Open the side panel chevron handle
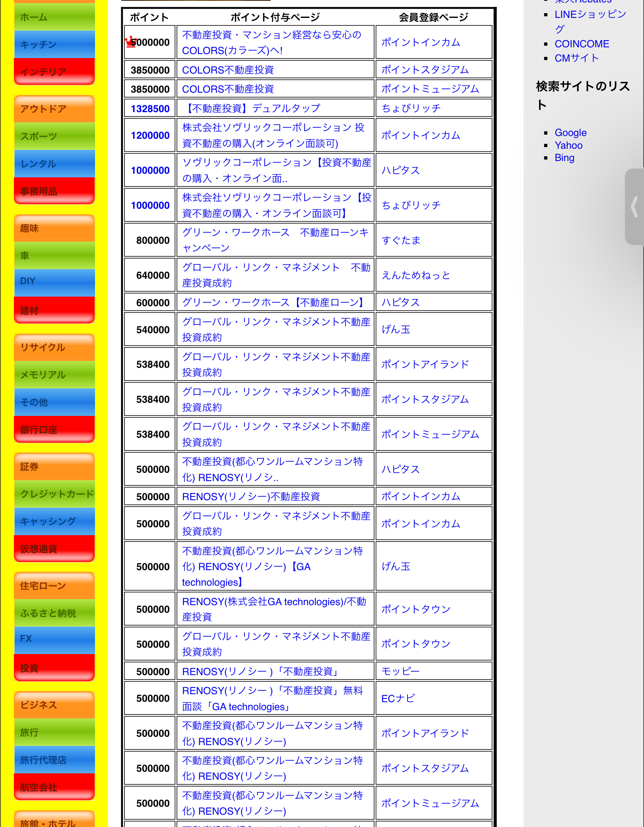 pyautogui.click(x=634, y=206)
